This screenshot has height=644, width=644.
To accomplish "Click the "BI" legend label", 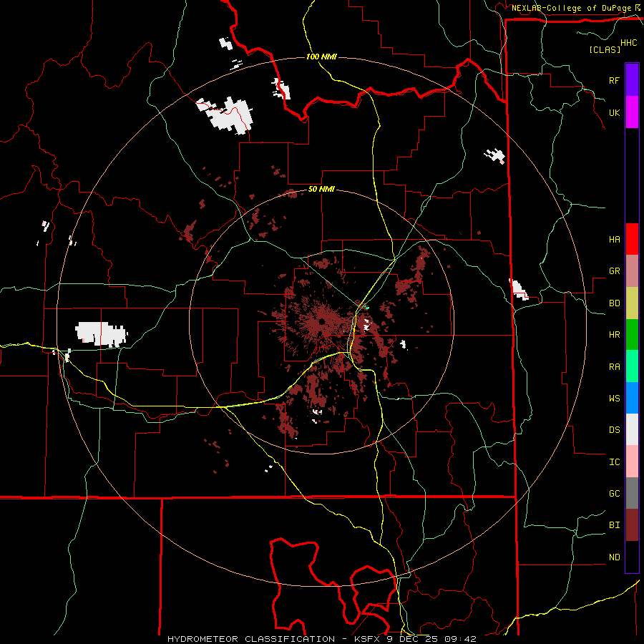I will (x=614, y=525).
